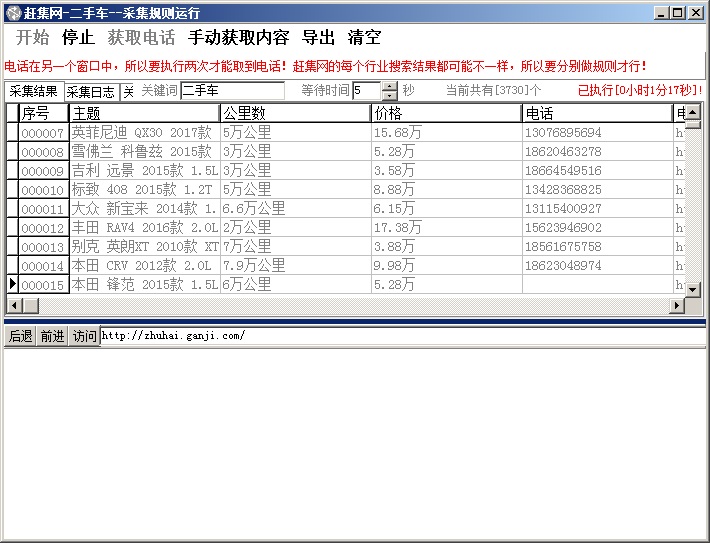Click the URL address field showing zhuhai.ganji.com
Image resolution: width=710 pixels, height=543 pixels.
(400, 336)
